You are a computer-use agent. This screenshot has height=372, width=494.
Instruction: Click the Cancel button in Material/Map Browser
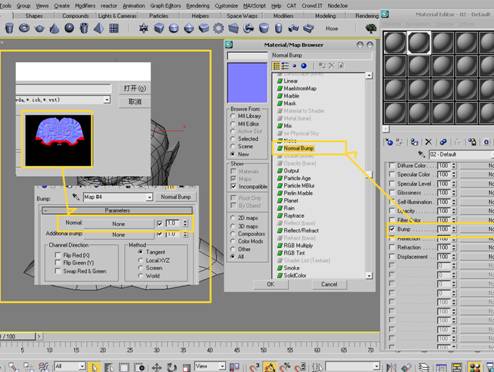[329, 284]
